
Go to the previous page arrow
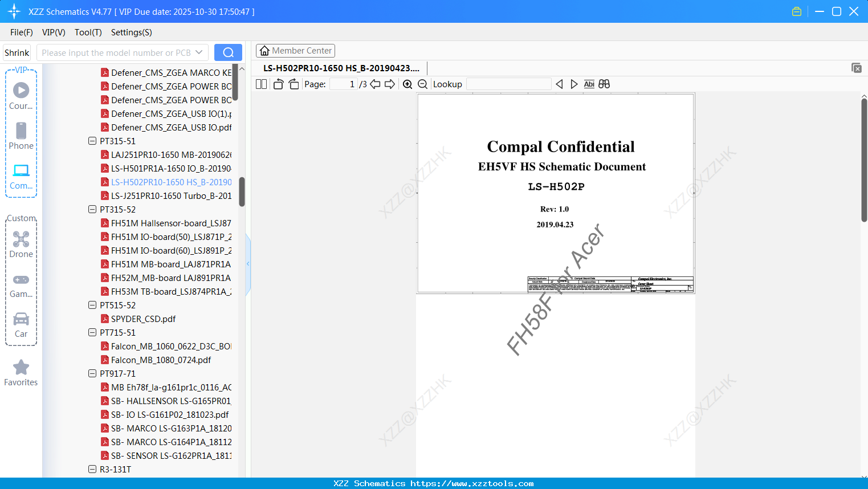375,84
